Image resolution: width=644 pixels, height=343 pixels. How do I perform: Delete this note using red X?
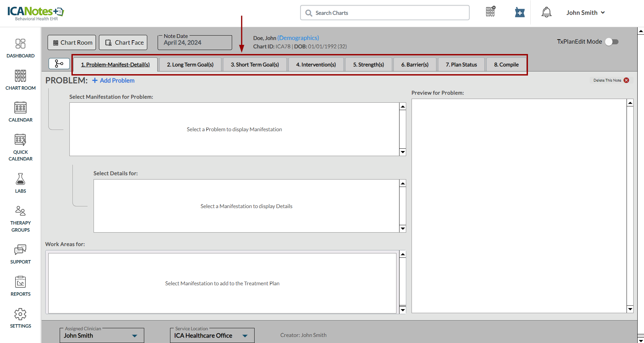tap(626, 80)
